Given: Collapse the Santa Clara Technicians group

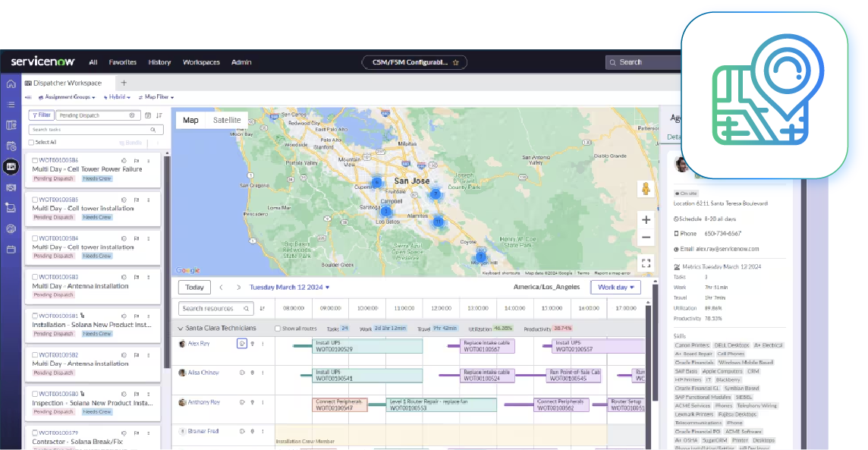Looking at the screenshot, I should [x=181, y=329].
